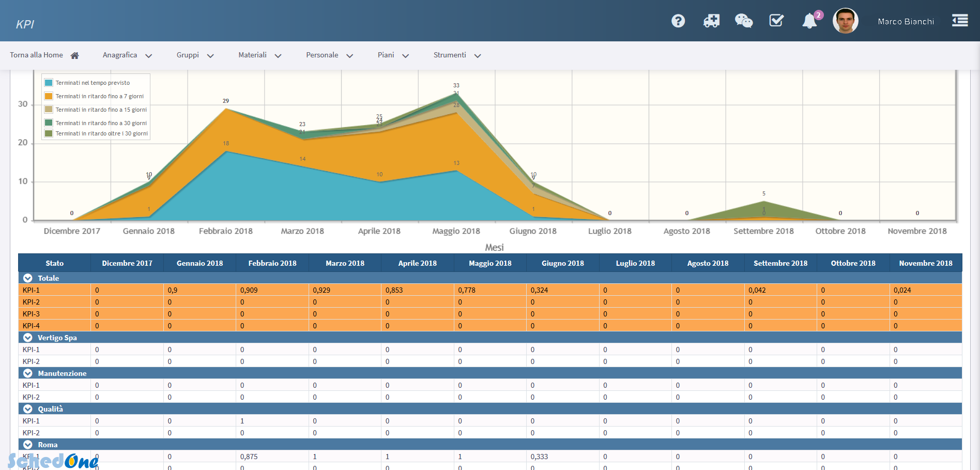
Task: Collapse the Totale group row
Action: [28, 278]
